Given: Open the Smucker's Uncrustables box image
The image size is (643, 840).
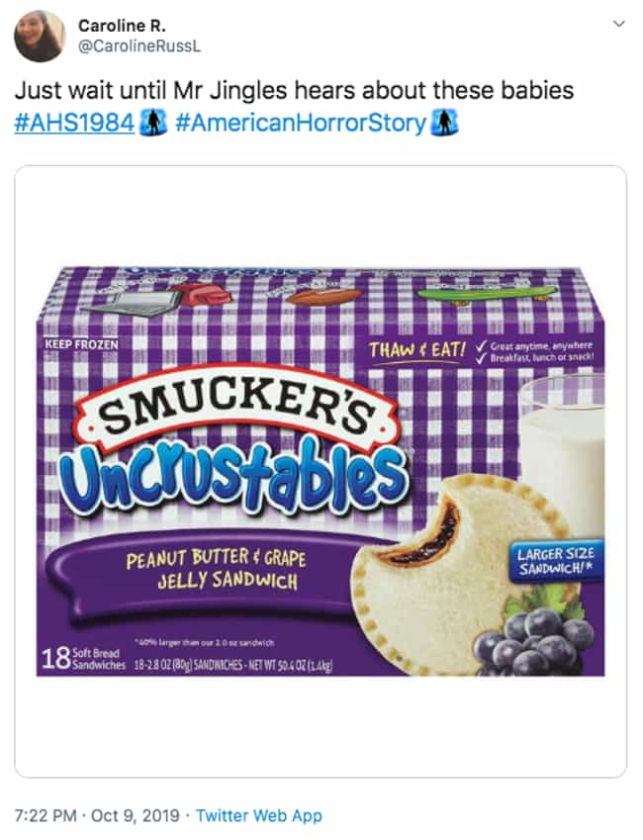Looking at the screenshot, I should (321, 471).
